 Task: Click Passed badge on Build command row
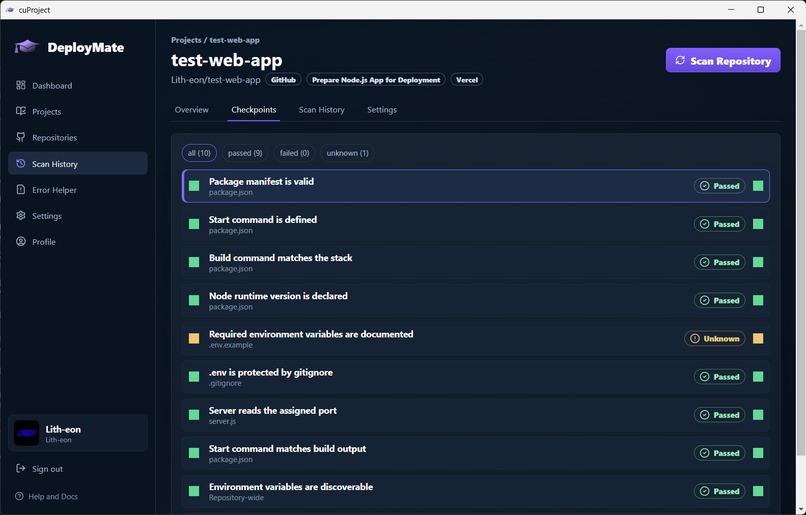point(719,262)
